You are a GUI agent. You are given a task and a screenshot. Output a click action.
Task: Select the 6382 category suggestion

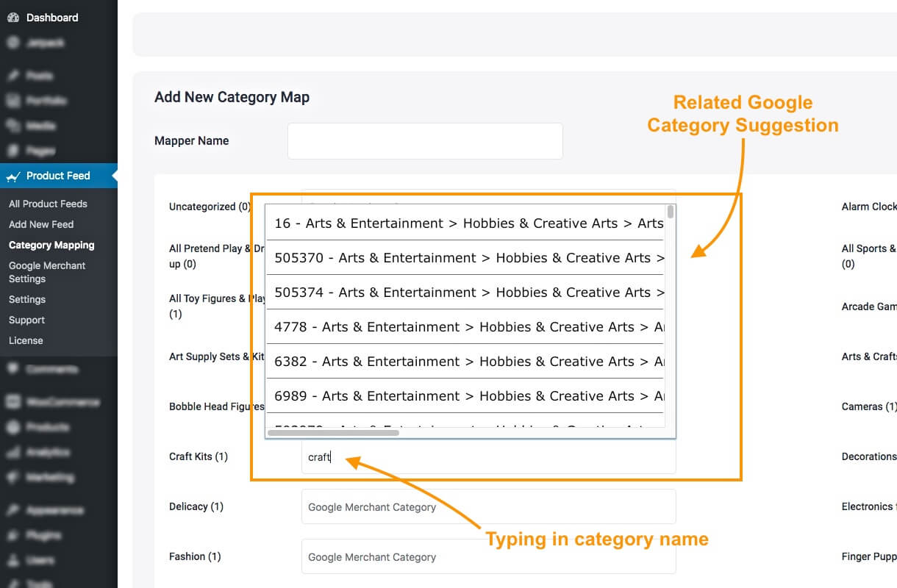coord(465,361)
